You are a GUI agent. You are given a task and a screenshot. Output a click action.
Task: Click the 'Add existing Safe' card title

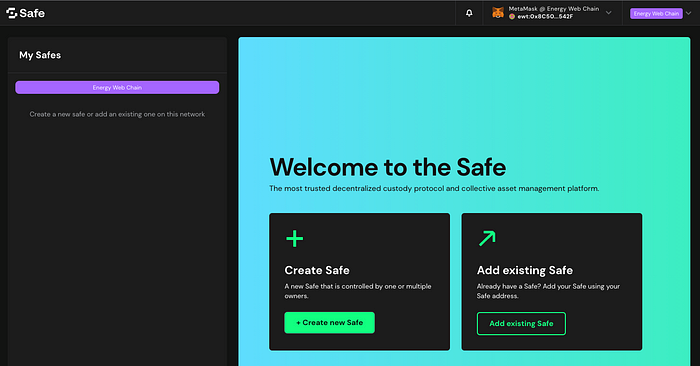tap(525, 270)
